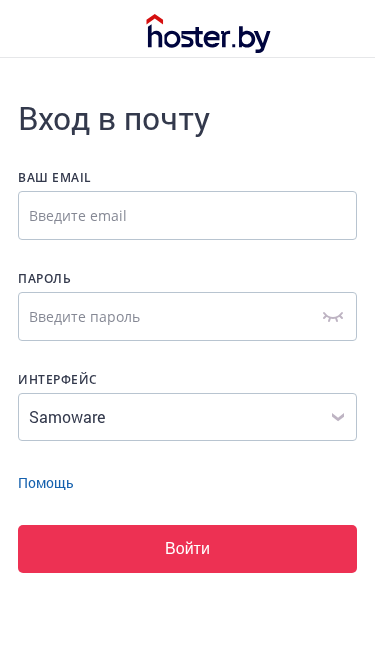The height and width of the screenshot is (667, 375).
Task: Select the Samoware option text
Action: (67, 417)
